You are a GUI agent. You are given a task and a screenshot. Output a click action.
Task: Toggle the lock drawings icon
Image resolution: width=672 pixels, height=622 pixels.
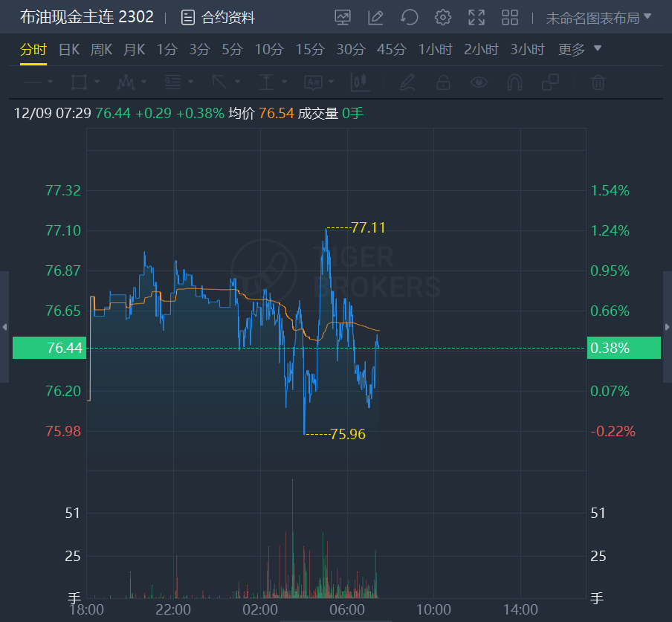[443, 82]
